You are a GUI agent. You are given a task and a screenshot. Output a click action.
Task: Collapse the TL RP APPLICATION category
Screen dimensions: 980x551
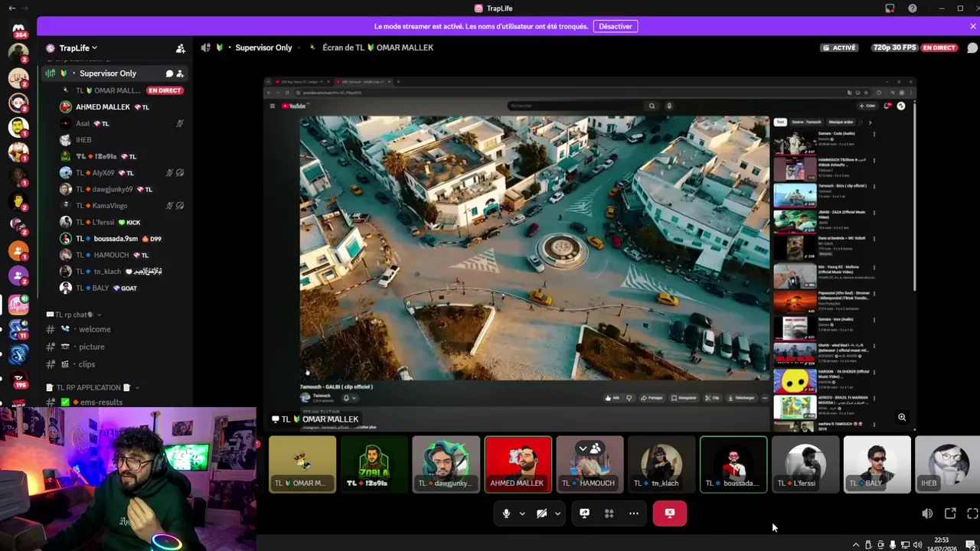[92, 387]
